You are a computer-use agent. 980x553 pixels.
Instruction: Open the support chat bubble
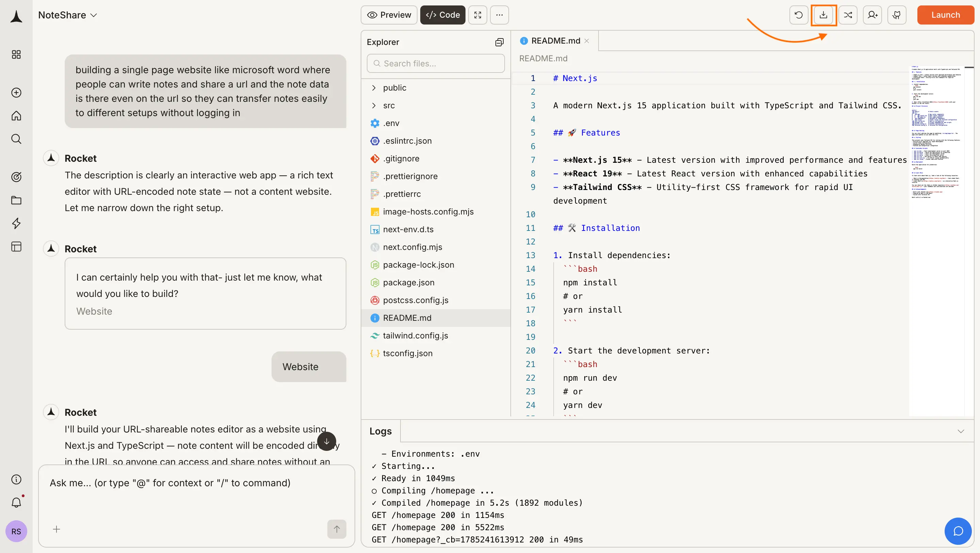coord(958,531)
